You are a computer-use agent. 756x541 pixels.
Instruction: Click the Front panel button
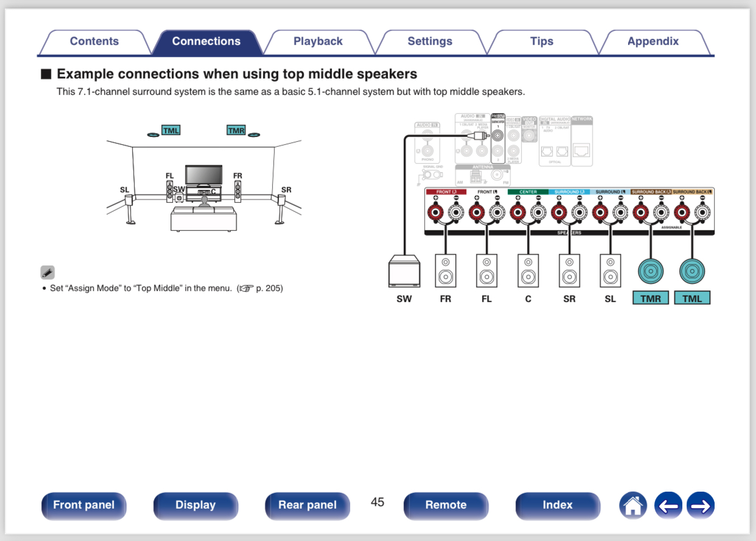pyautogui.click(x=83, y=505)
